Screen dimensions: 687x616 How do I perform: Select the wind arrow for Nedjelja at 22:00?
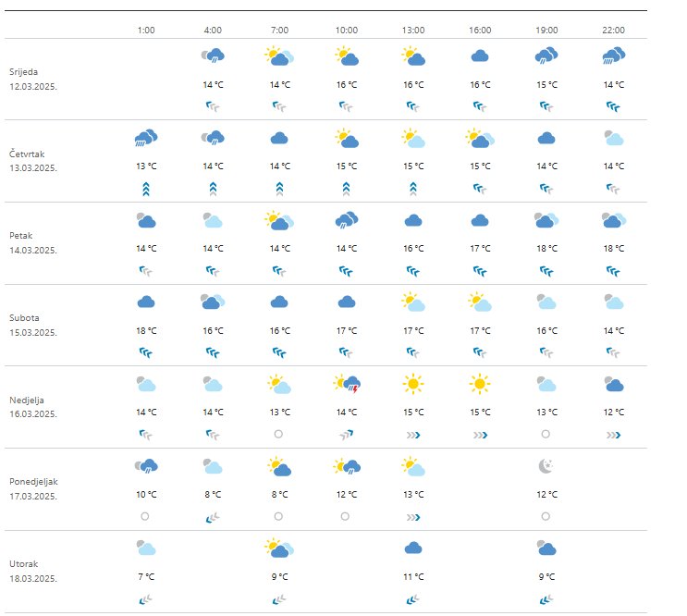click(613, 434)
